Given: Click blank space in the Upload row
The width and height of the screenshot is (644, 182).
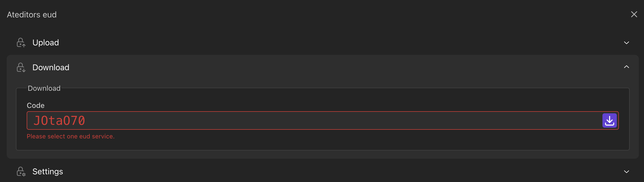Looking at the screenshot, I should tap(334, 43).
